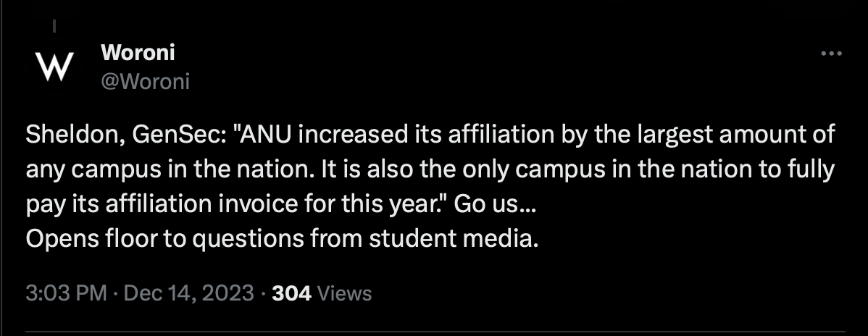
Task: Click the thread connector line above avatar
Action: pos(54,25)
